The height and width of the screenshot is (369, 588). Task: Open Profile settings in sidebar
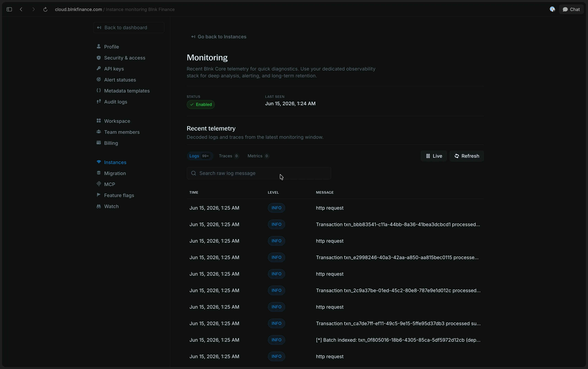click(x=112, y=47)
